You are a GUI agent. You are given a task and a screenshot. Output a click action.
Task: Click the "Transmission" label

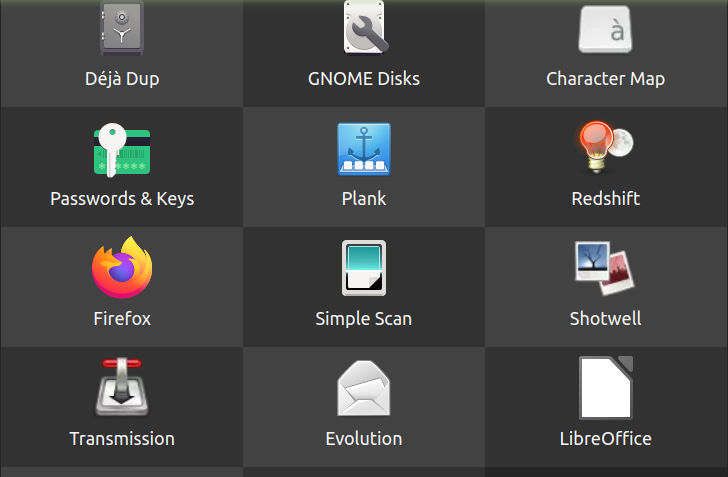(x=122, y=439)
